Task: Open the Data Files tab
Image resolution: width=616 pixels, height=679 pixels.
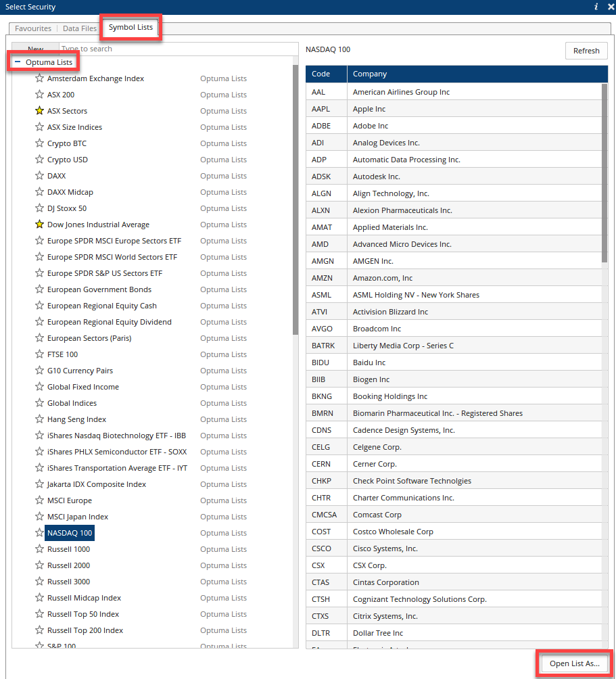Action: (80, 28)
